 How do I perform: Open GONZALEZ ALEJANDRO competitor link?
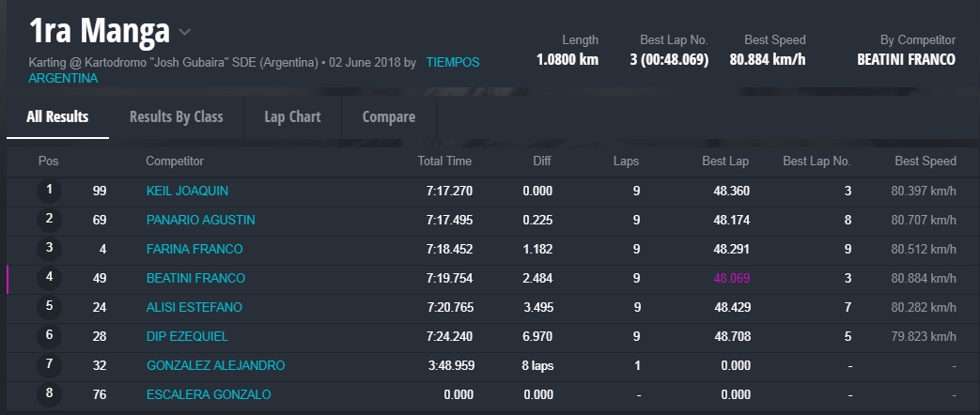coord(215,365)
